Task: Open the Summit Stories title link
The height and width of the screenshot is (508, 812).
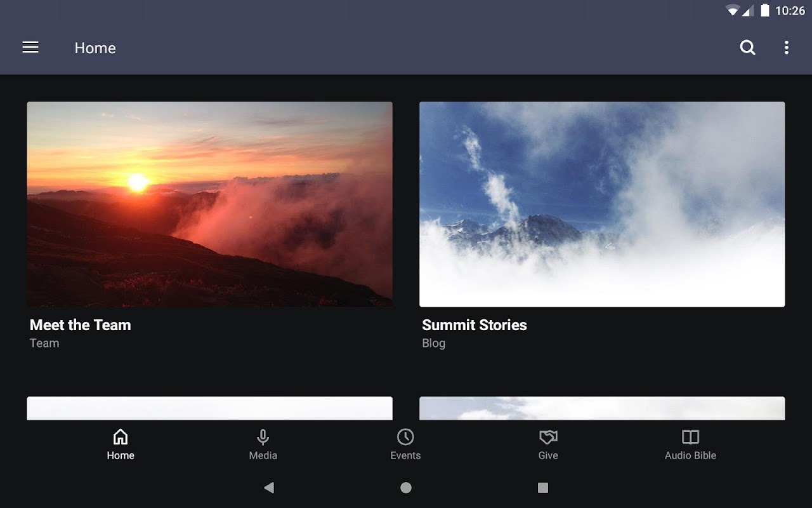Action: (x=475, y=325)
